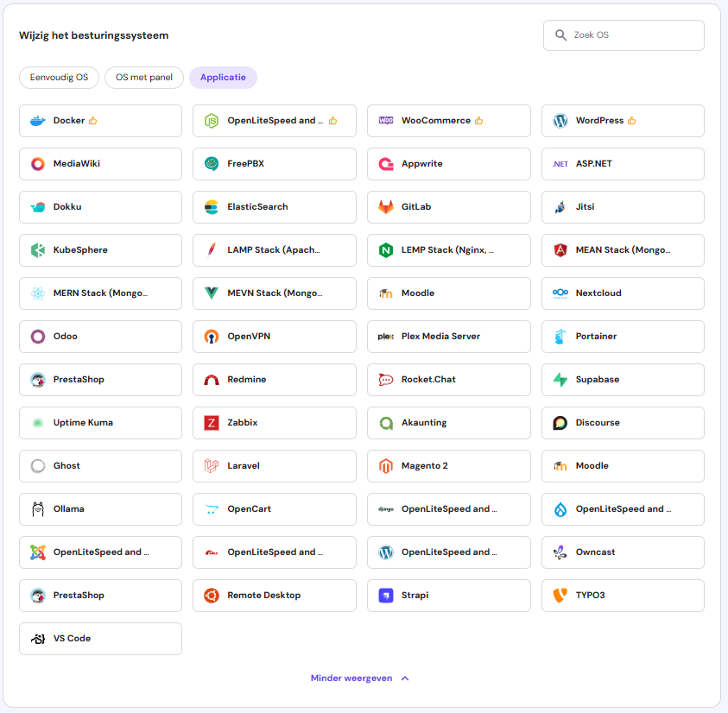Click the KubeSphere logo icon
The width and height of the screenshot is (728, 713).
pos(38,250)
